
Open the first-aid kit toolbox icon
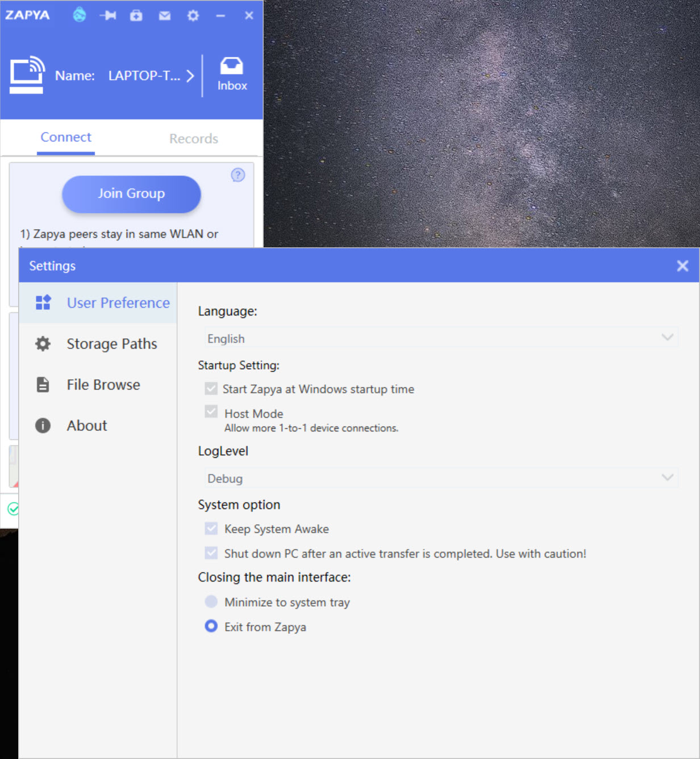136,15
